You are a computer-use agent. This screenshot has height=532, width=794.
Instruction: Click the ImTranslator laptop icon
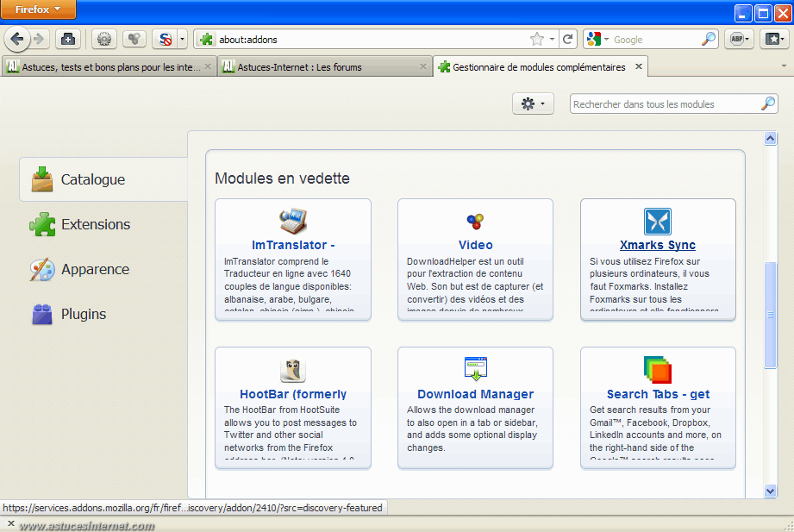pos(293,221)
